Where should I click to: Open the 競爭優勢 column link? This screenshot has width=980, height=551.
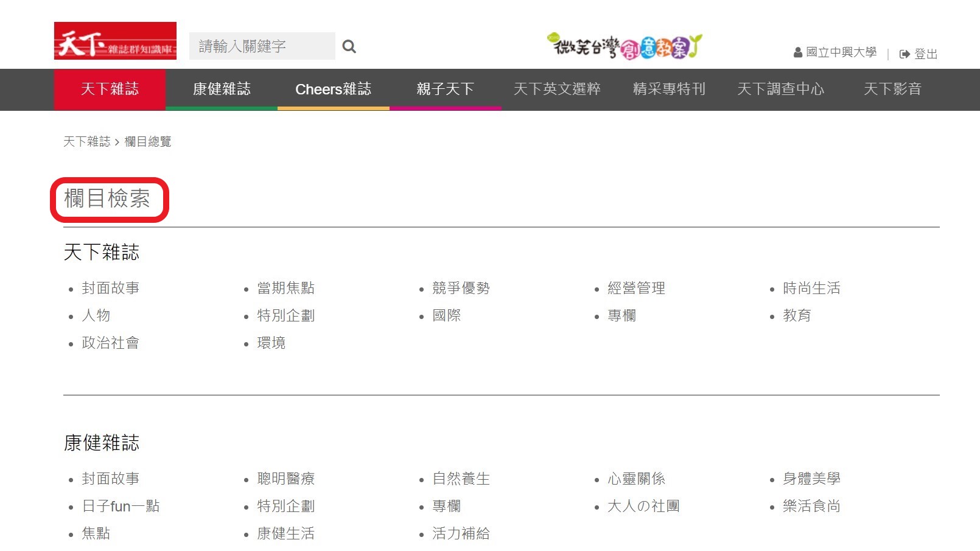pos(461,288)
